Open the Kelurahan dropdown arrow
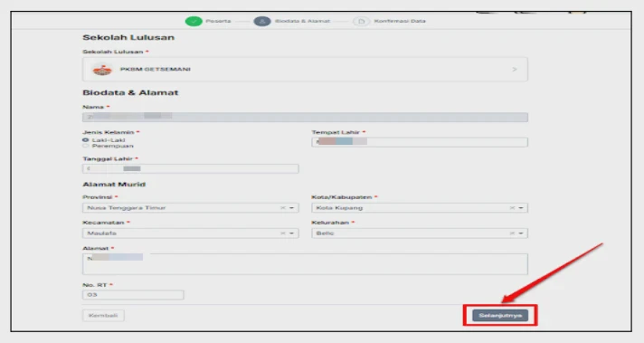 [x=521, y=233]
